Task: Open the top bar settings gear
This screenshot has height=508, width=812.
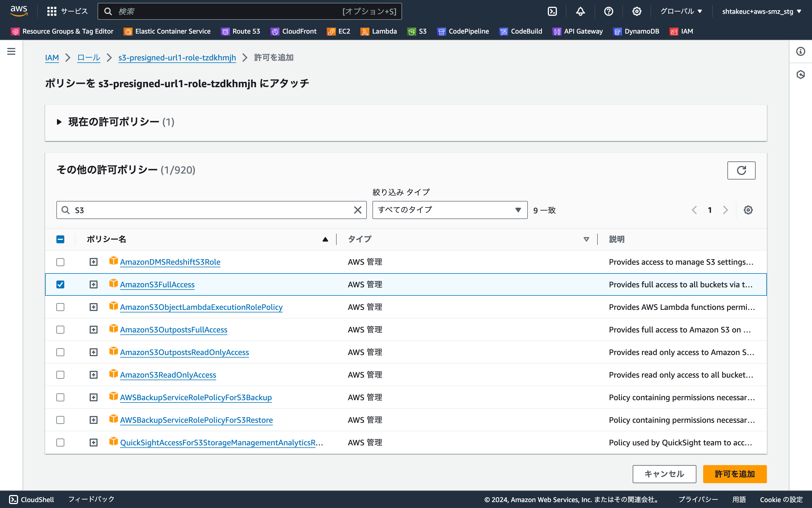Action: coord(637,11)
